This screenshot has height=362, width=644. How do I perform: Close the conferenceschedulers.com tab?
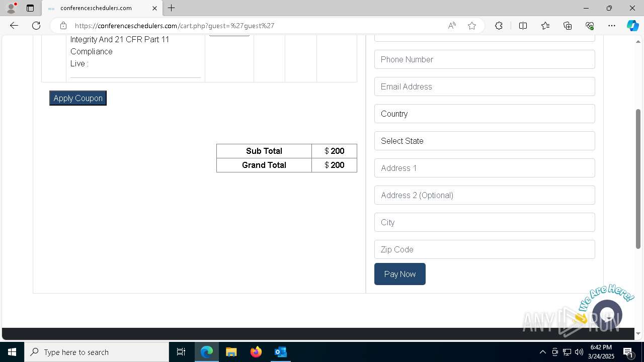(155, 8)
